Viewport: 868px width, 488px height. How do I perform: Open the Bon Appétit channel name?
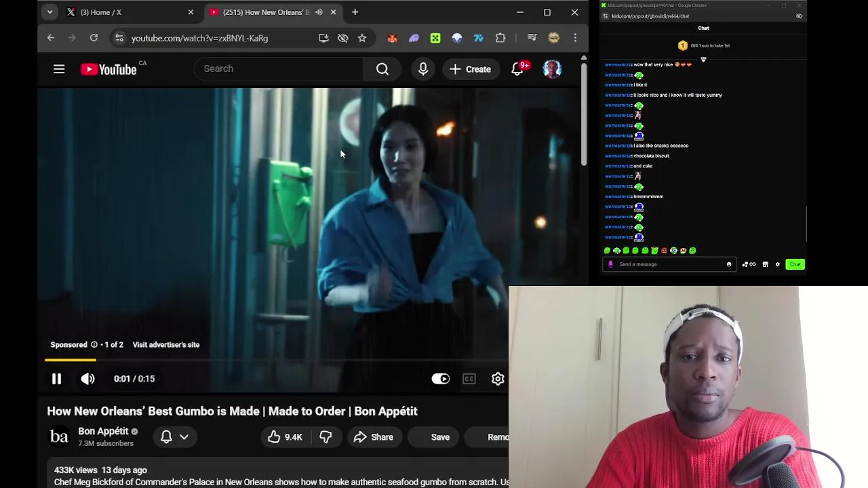[103, 431]
